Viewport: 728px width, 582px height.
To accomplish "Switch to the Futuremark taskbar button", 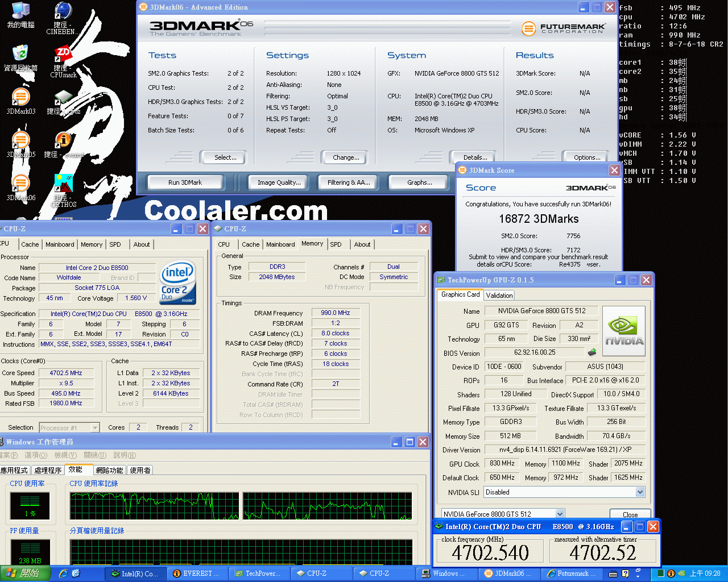I will (x=572, y=573).
